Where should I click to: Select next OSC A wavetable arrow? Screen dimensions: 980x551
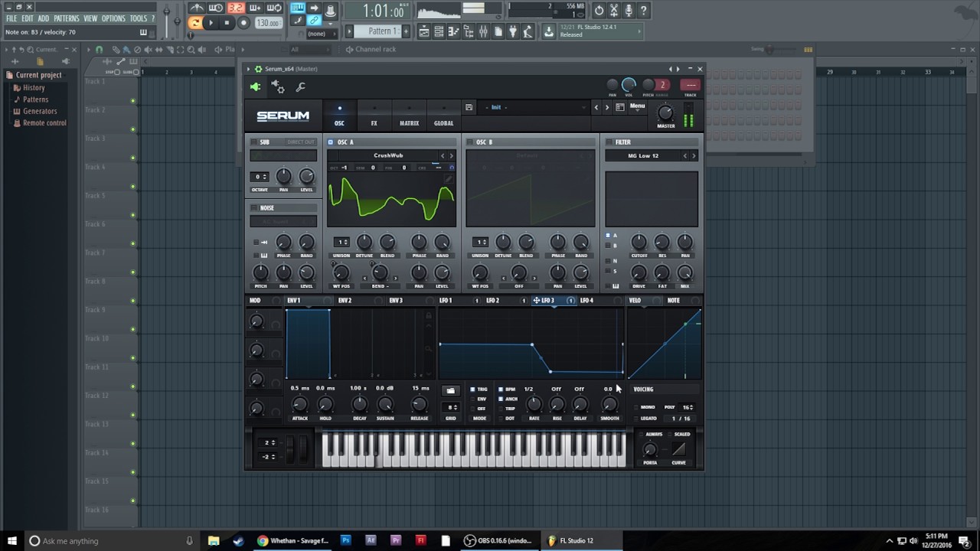[x=451, y=155]
